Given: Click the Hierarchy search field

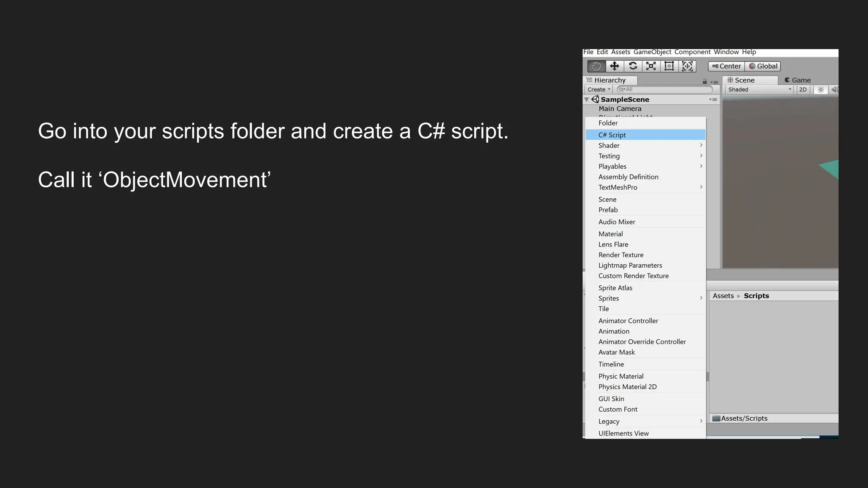Looking at the screenshot, I should pyautogui.click(x=665, y=89).
